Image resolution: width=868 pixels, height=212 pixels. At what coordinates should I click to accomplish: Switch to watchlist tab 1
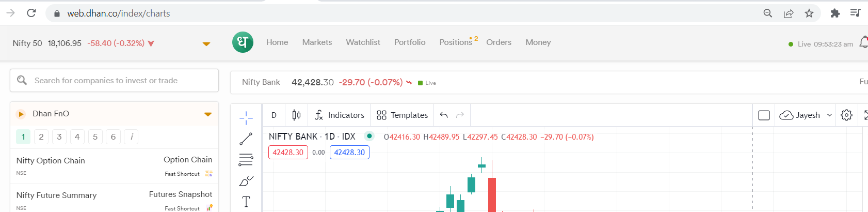(x=23, y=137)
